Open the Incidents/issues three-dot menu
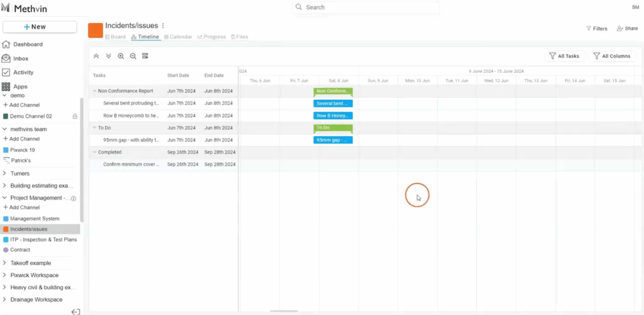 tap(163, 26)
